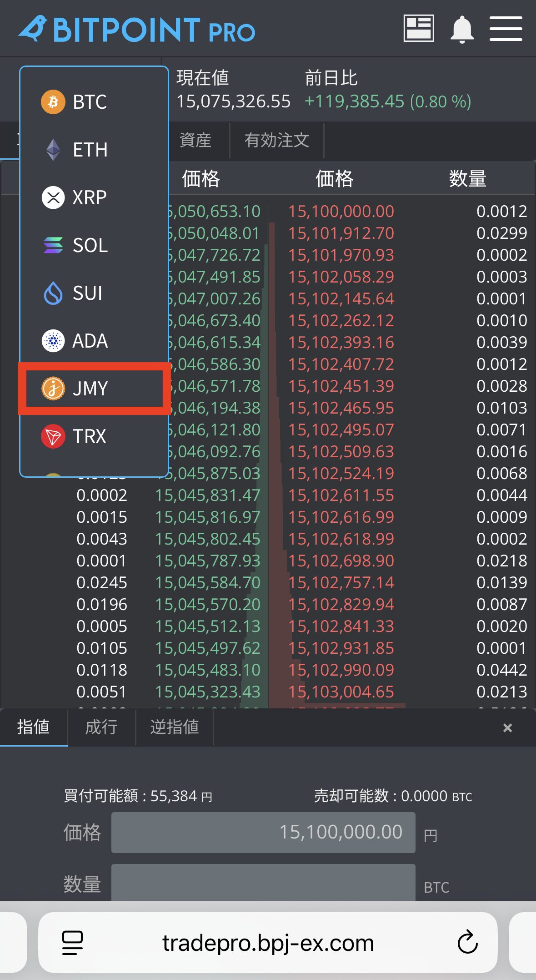The width and height of the screenshot is (536, 980).
Task: Click ask price 15,102,058.29
Action: 341,277
